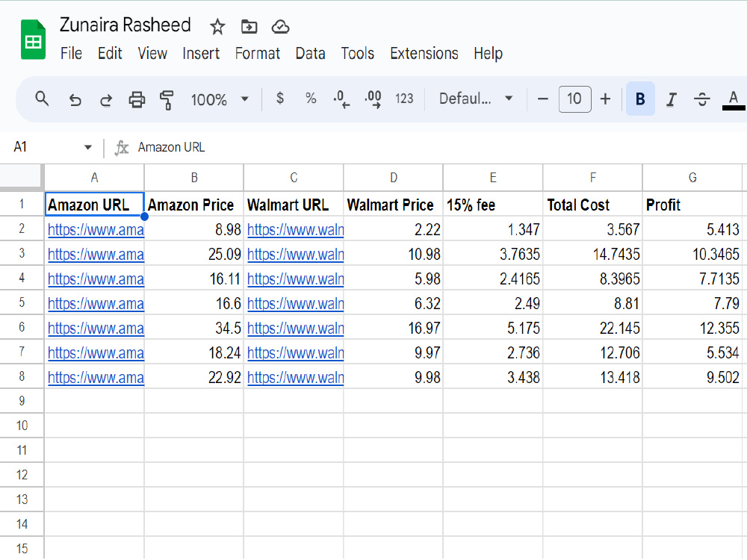Increase decimal places
The height and width of the screenshot is (560, 747).
point(373,99)
